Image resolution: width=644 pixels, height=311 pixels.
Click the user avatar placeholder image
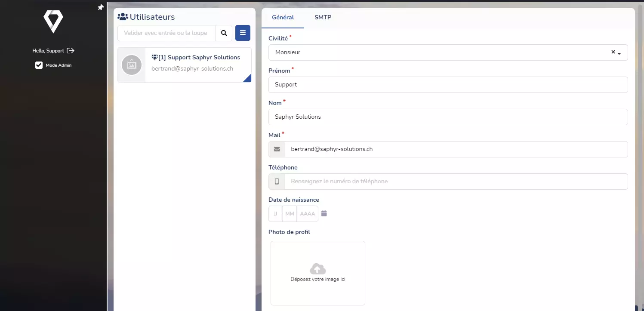(x=132, y=65)
